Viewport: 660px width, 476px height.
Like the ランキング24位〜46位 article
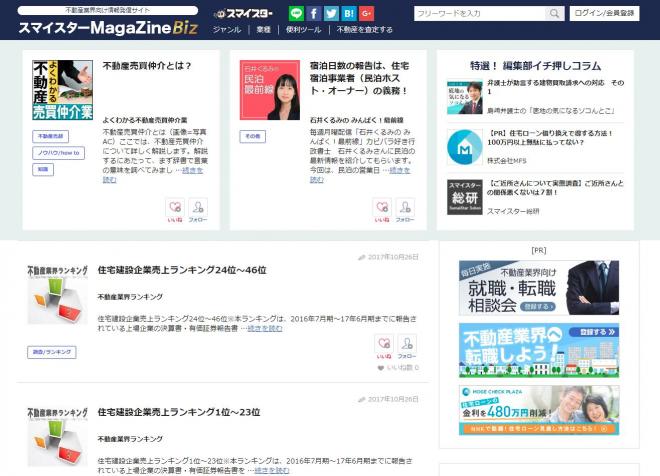click(384, 346)
